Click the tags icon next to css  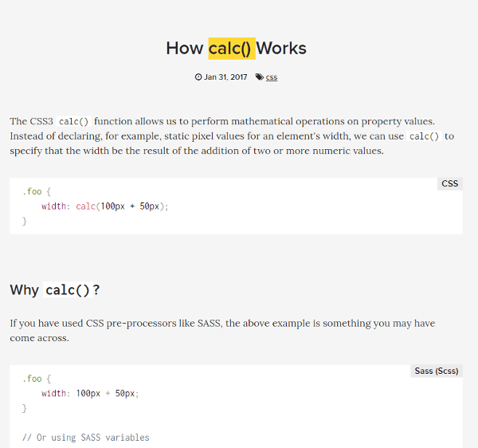coord(260,77)
